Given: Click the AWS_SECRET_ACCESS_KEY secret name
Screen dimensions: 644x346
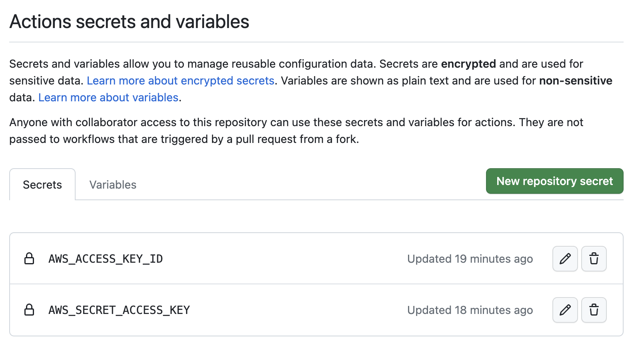Looking at the screenshot, I should click(x=119, y=310).
